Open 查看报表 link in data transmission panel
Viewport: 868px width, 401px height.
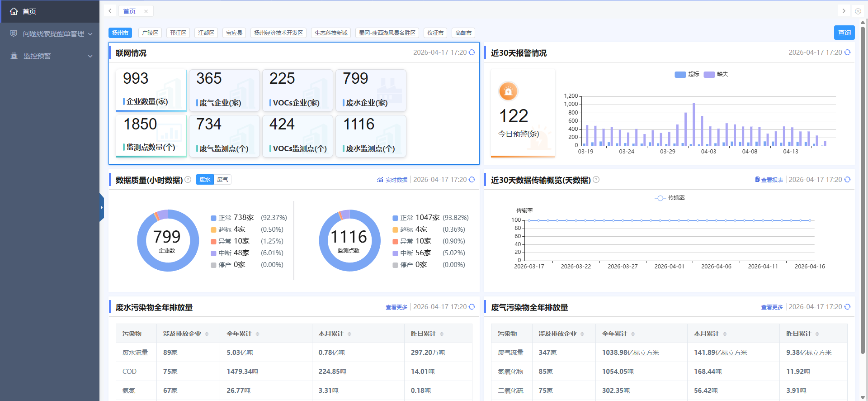click(769, 180)
